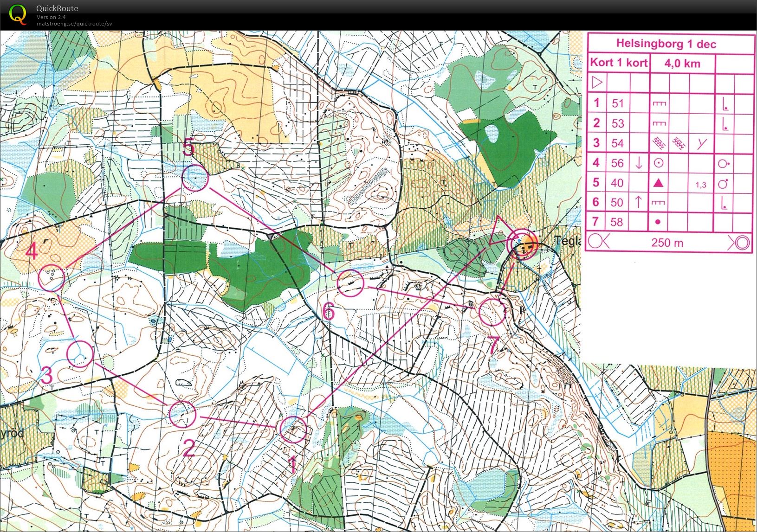Select control circle 3 at stream junction
The image size is (757, 532).
coord(80,353)
